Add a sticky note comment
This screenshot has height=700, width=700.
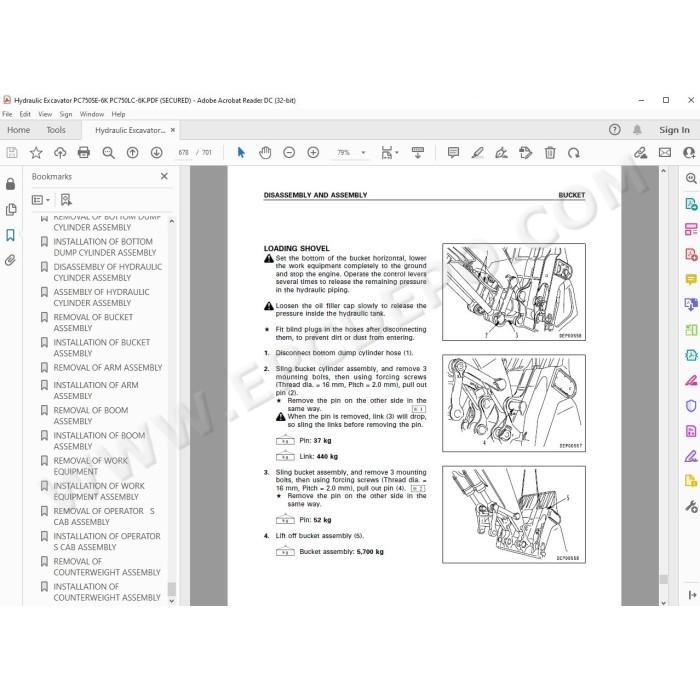[453, 153]
